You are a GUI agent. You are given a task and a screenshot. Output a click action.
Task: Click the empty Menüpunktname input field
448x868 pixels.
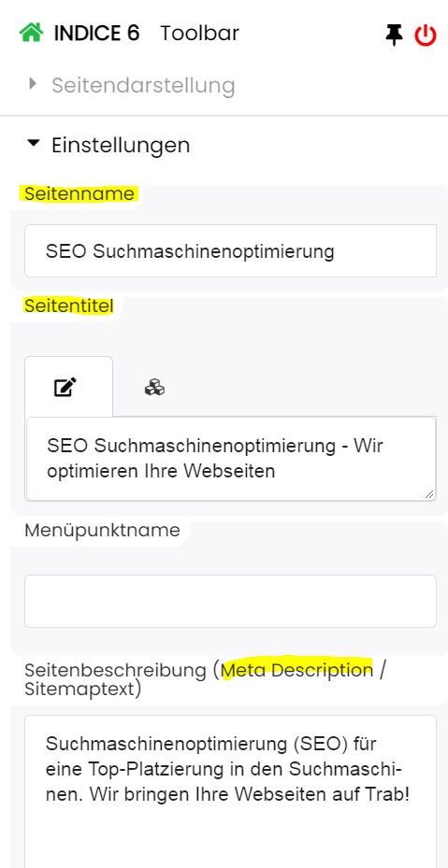coord(231,601)
